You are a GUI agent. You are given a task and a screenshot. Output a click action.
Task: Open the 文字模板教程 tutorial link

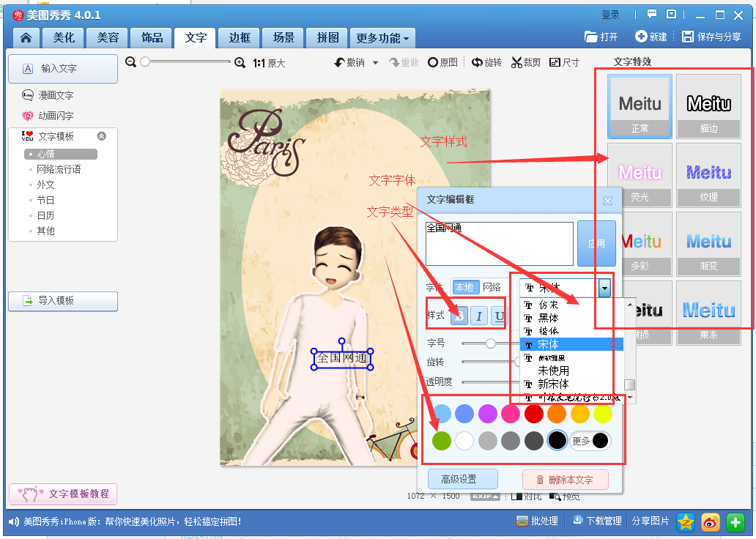tap(63, 494)
